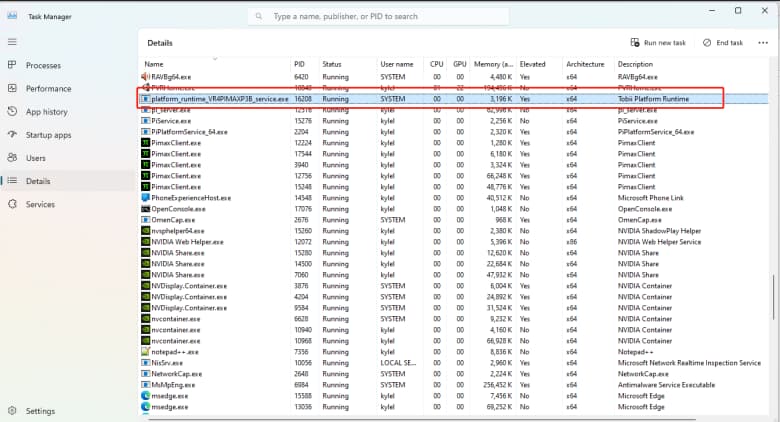Click the PimaxClient.exe icon with PID 12224

145,143
